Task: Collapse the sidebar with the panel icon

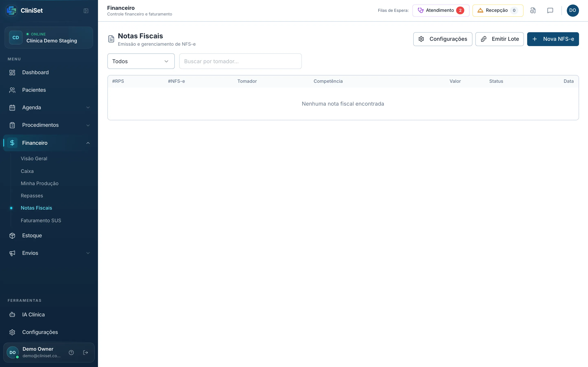Action: pyautogui.click(x=86, y=11)
